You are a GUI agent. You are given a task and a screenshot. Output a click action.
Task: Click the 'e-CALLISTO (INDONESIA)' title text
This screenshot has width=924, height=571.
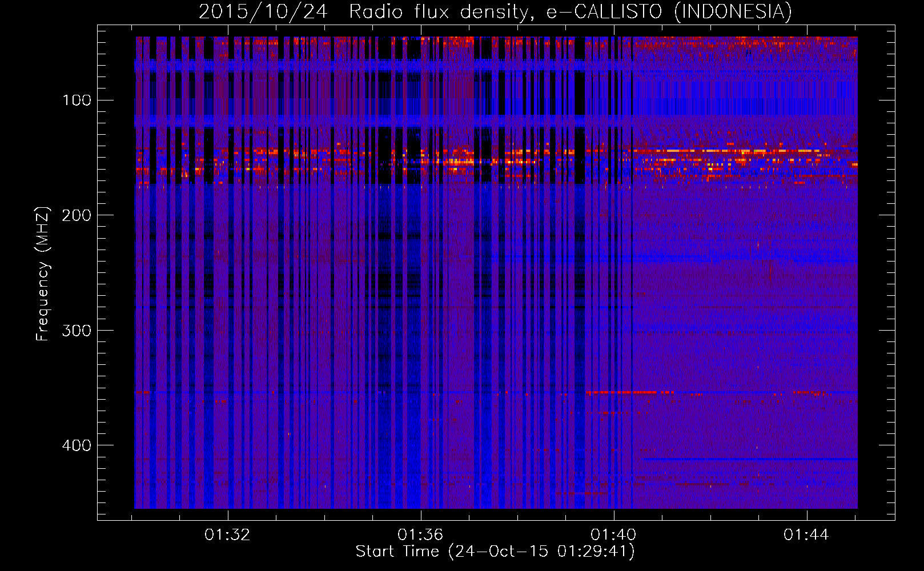click(669, 12)
